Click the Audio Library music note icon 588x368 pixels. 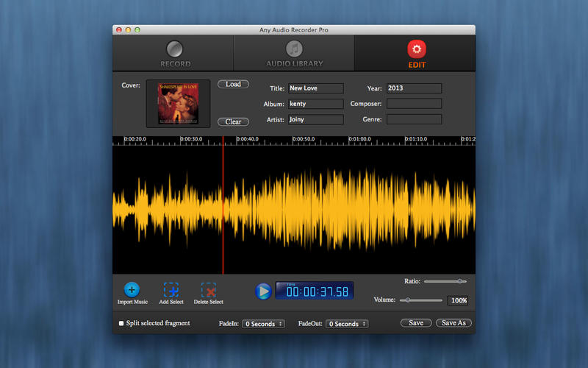coord(295,49)
